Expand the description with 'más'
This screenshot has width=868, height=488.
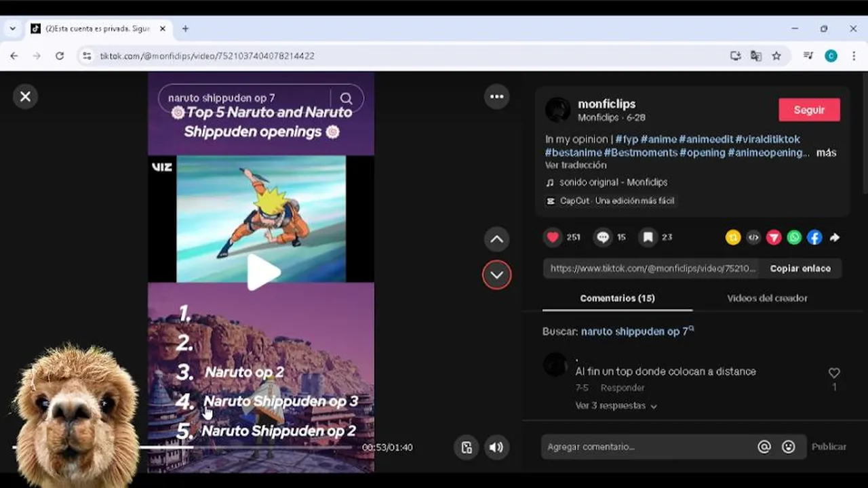click(x=826, y=152)
